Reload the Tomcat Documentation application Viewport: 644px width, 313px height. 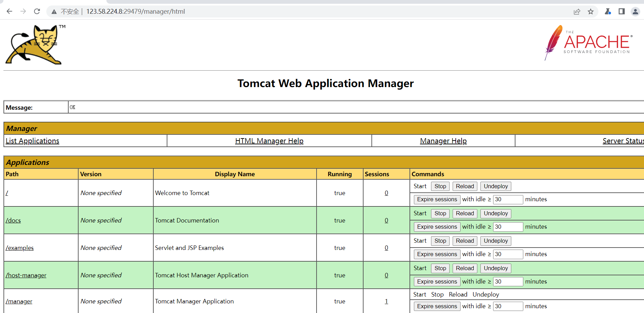[465, 213]
